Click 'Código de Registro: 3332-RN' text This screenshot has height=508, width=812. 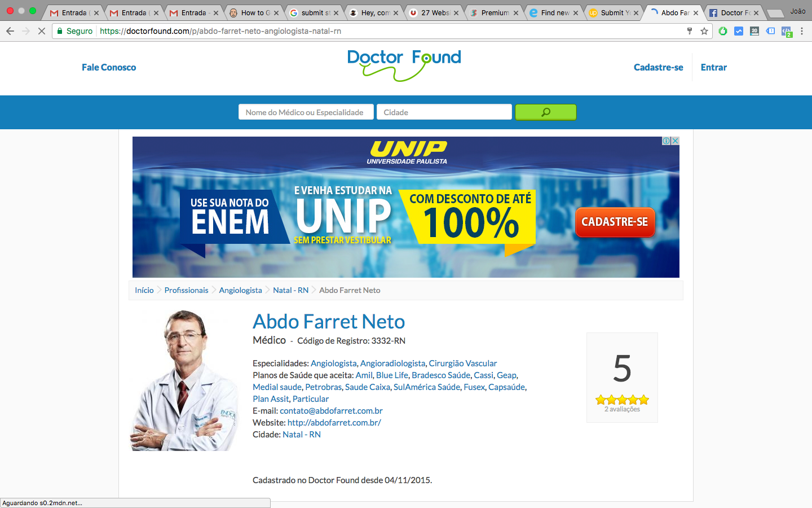351,341
